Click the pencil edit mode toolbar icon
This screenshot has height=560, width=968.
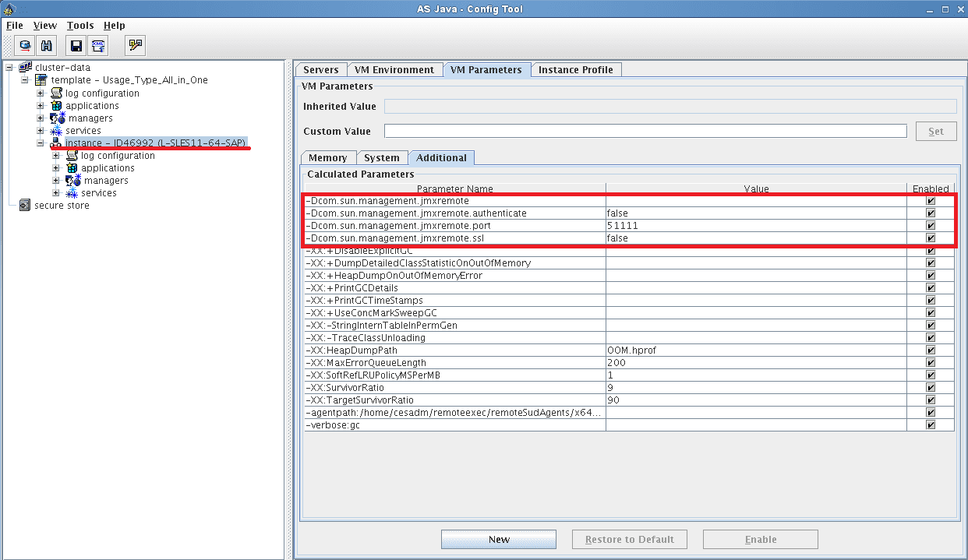(135, 45)
